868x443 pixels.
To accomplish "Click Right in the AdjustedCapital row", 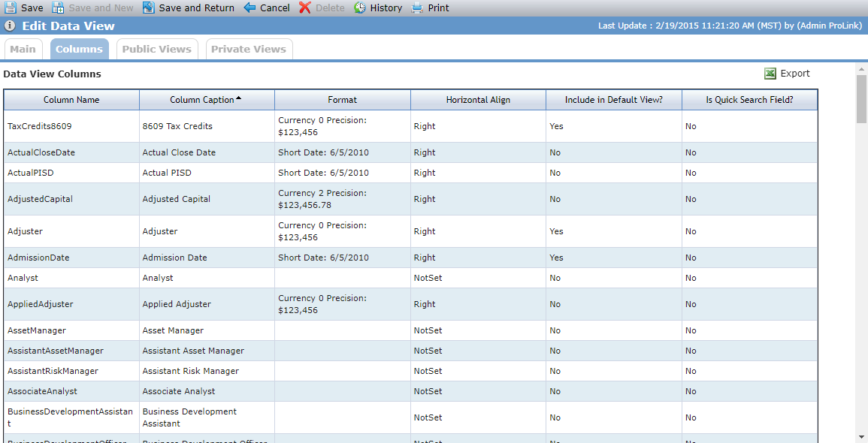I will click(425, 199).
